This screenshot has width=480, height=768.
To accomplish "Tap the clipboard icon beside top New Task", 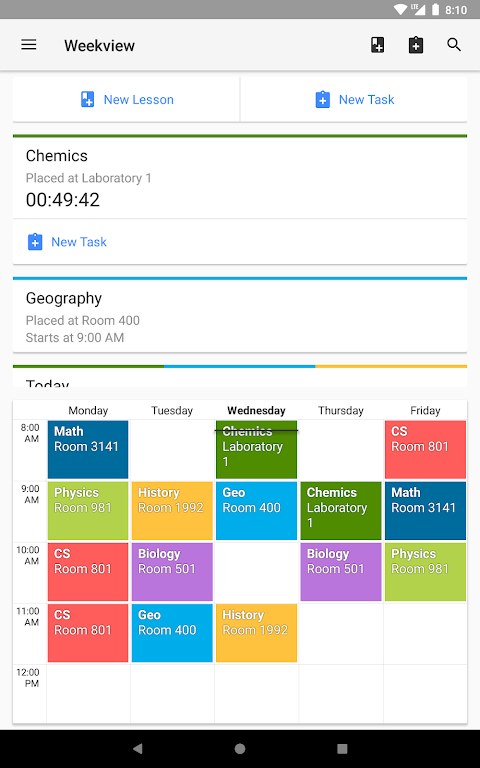I will tap(322, 99).
